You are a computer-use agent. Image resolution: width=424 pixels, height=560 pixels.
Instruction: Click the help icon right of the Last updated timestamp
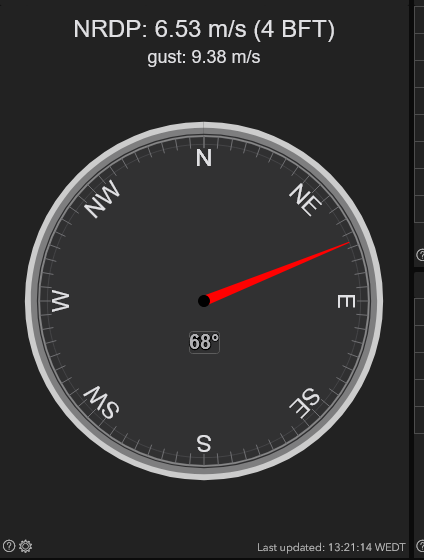point(421,546)
